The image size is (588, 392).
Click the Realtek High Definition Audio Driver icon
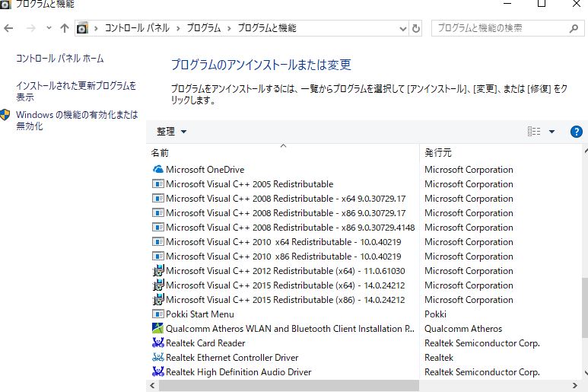click(x=158, y=372)
